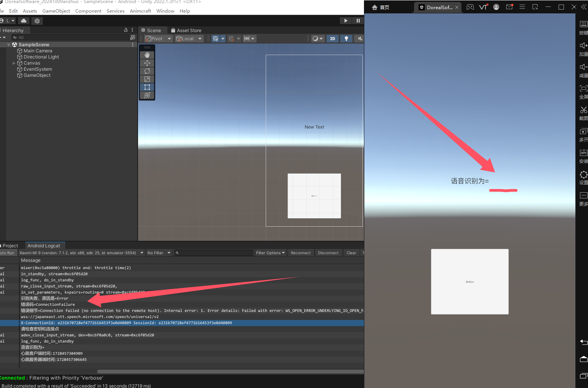Open Local handle rotation dropdown

point(189,39)
